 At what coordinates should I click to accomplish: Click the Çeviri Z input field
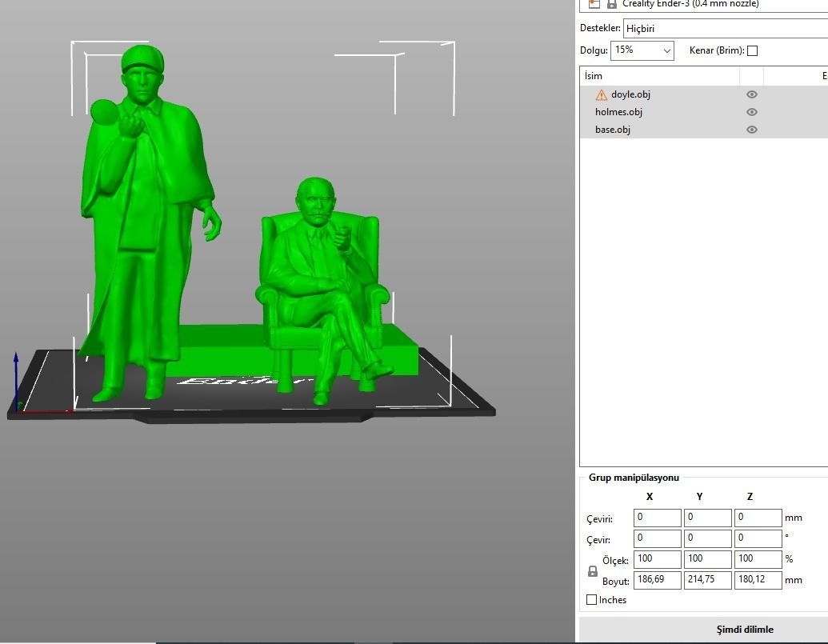tap(758, 518)
